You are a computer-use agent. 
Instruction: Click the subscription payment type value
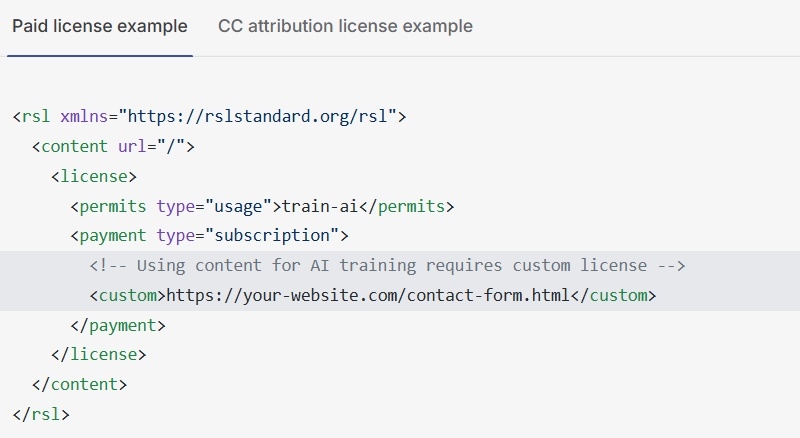pyautogui.click(x=272, y=236)
